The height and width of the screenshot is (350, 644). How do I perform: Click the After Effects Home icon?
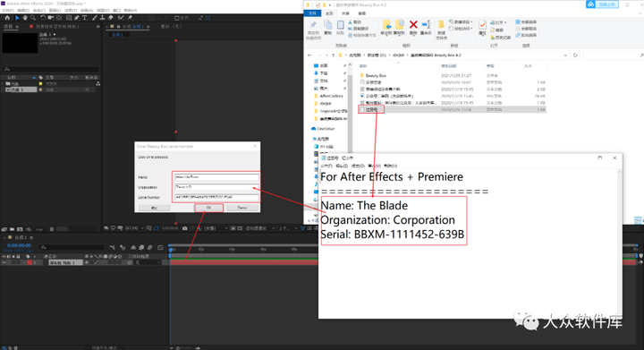[x=7, y=18]
